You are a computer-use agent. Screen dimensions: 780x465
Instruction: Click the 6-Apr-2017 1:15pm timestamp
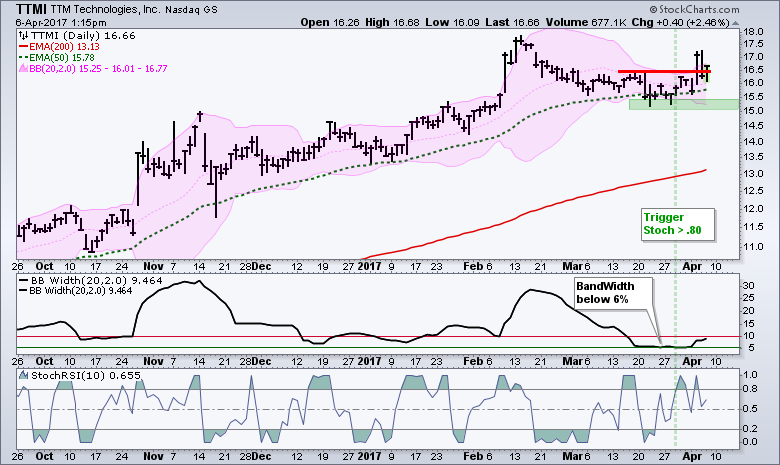(60, 23)
